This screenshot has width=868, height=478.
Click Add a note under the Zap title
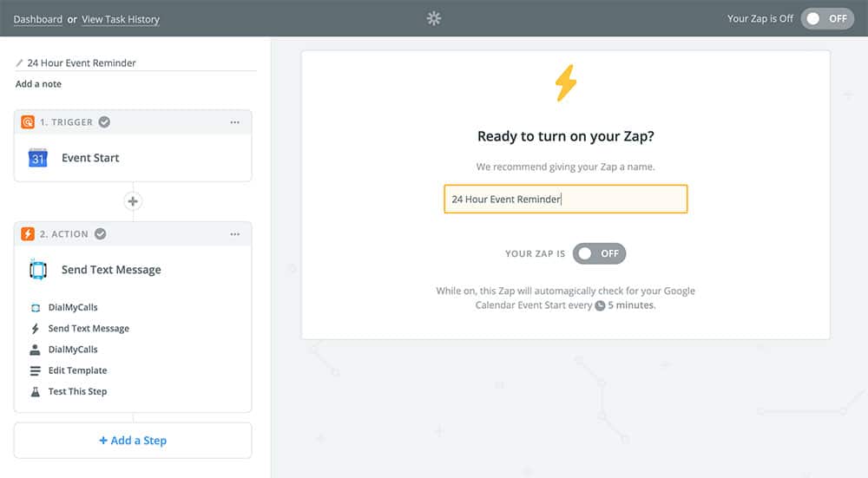pyautogui.click(x=38, y=84)
